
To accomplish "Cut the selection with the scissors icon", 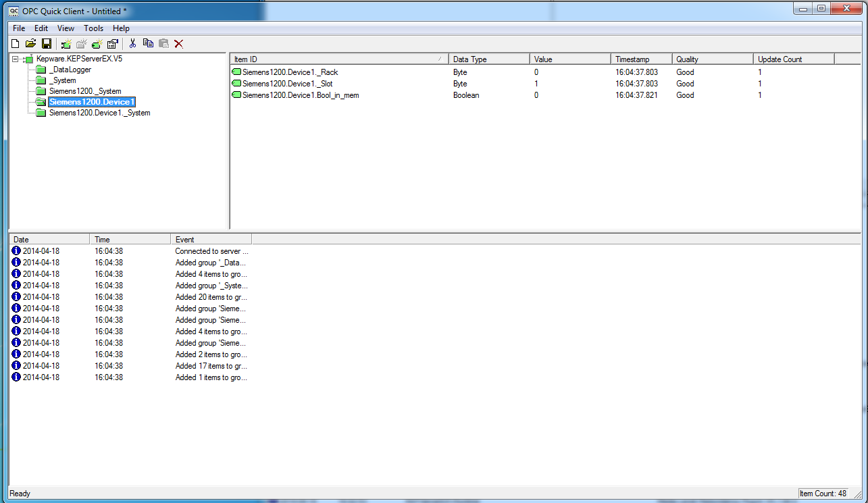I will point(133,44).
